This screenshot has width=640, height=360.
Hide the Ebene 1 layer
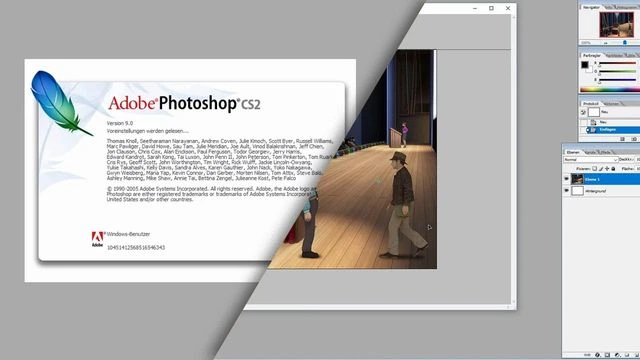coord(567,179)
